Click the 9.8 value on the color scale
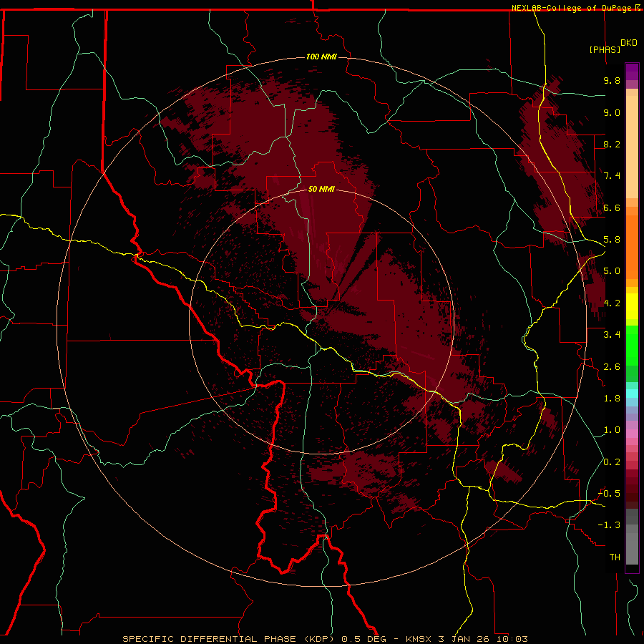The height and width of the screenshot is (644, 644). (x=612, y=80)
